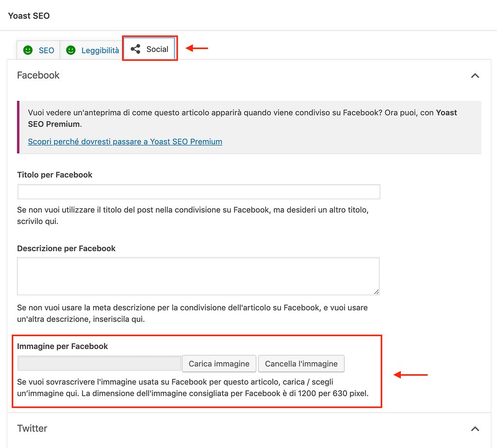Click the green smiley icon beside Leggibilità
Viewport: 497px width, 448px height.
pyautogui.click(x=71, y=50)
